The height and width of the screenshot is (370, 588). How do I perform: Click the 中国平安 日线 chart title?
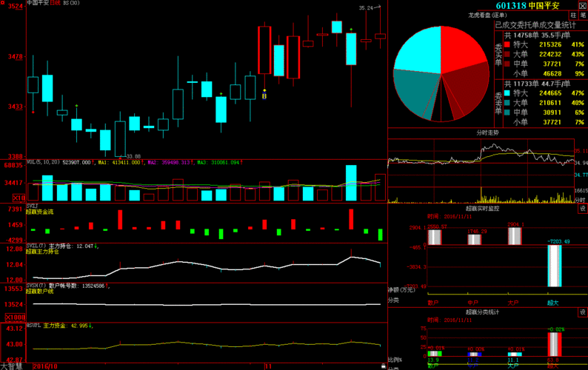click(x=44, y=3)
